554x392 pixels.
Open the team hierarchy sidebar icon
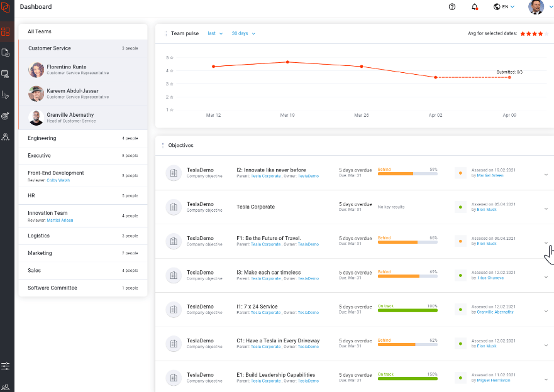coord(5,137)
